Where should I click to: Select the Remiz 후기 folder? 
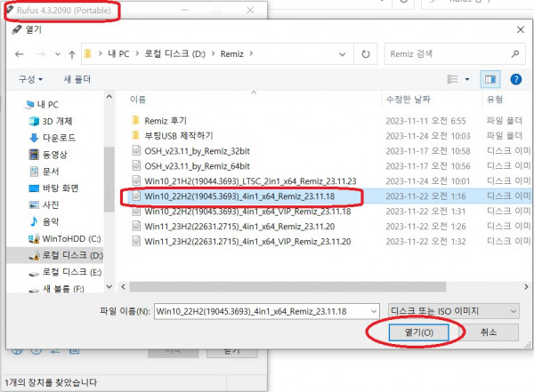point(166,121)
